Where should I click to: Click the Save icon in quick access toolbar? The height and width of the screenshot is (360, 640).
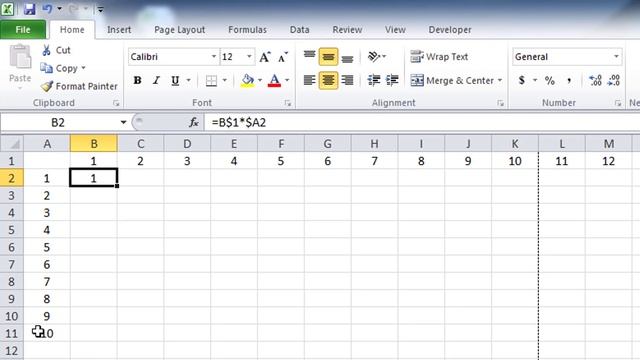click(29, 9)
